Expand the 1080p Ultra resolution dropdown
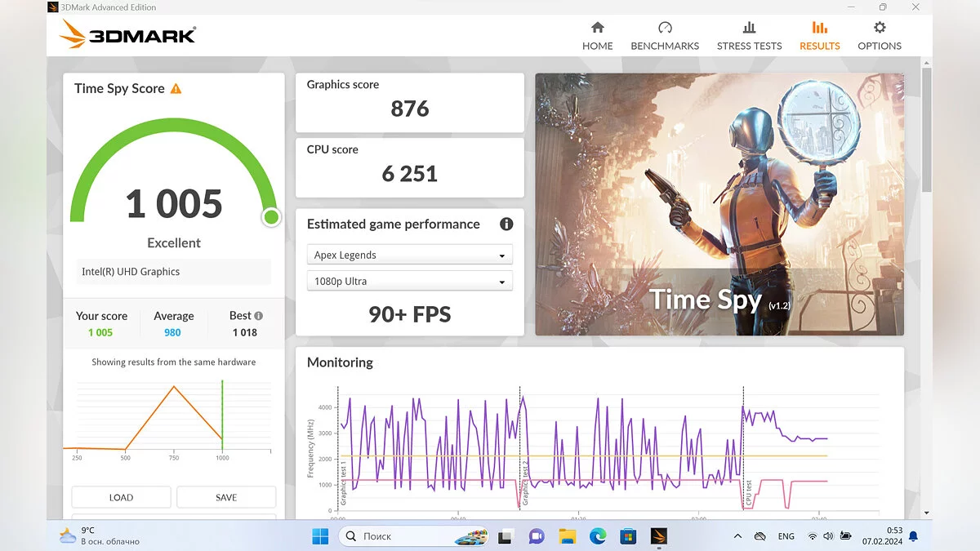This screenshot has height=551, width=980. 410,282
